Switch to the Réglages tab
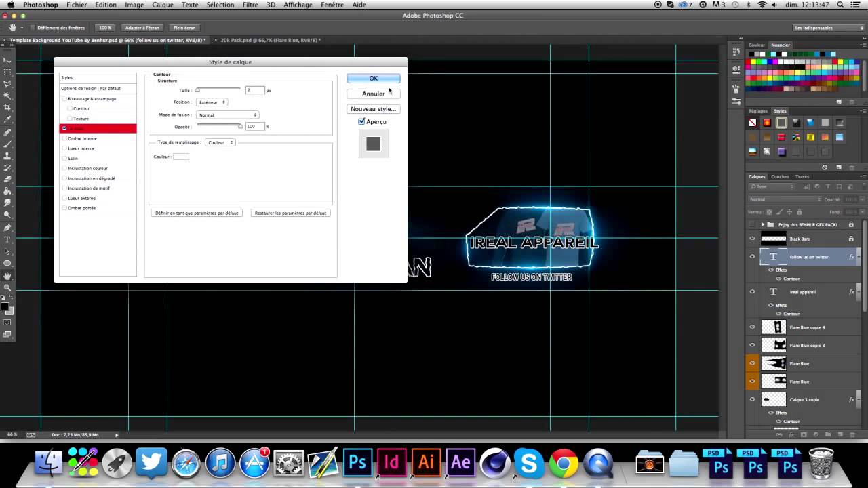The height and width of the screenshot is (488, 868). pyautogui.click(x=758, y=111)
